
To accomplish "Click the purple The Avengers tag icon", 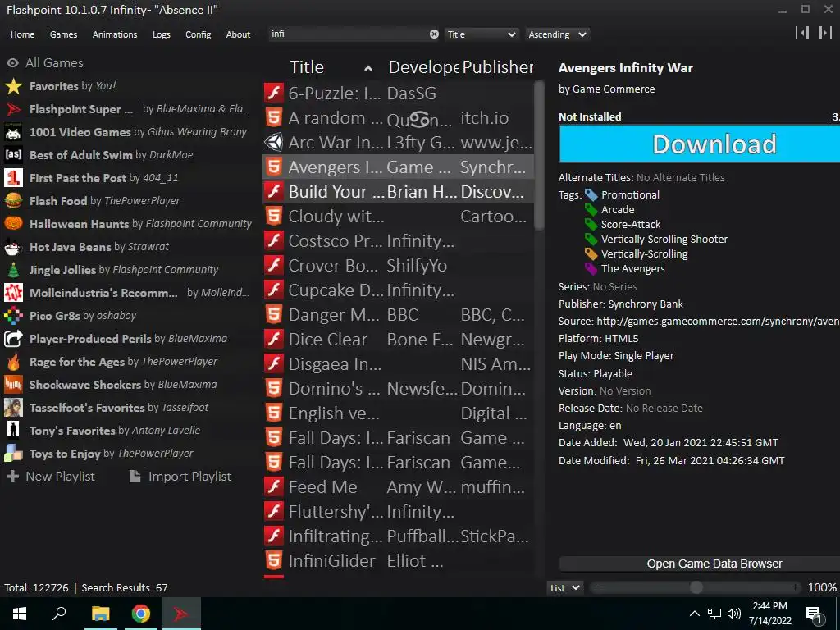I will click(x=591, y=269).
